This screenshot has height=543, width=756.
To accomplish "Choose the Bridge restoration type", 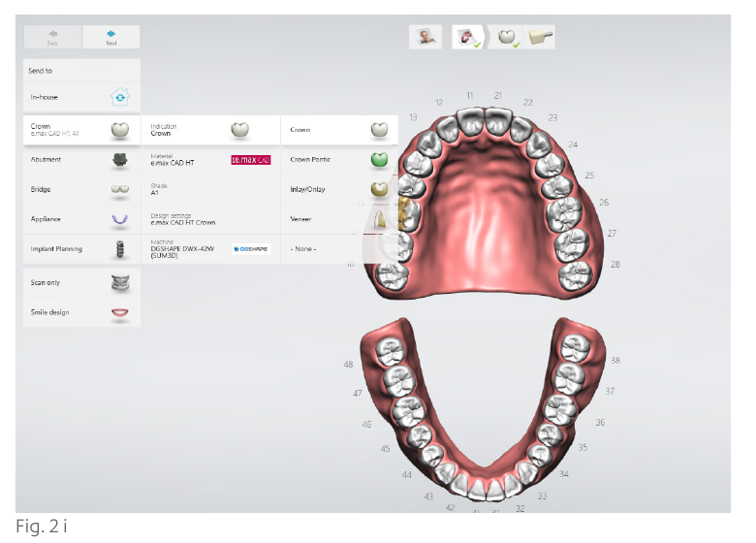I will (82, 189).
